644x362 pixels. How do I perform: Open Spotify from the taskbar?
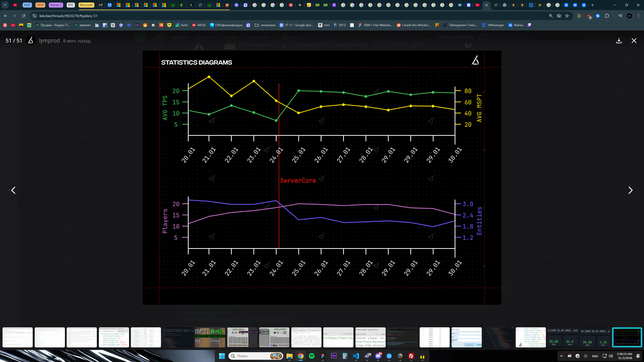point(311,356)
